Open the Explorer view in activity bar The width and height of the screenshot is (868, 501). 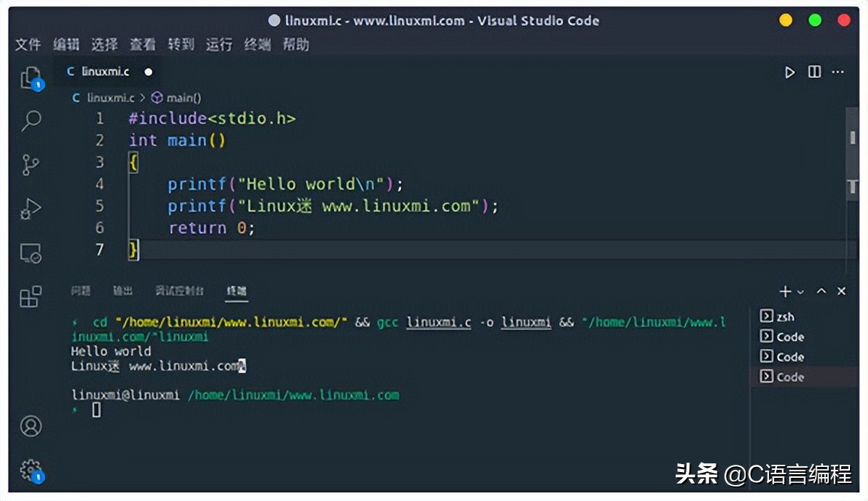coord(31,78)
